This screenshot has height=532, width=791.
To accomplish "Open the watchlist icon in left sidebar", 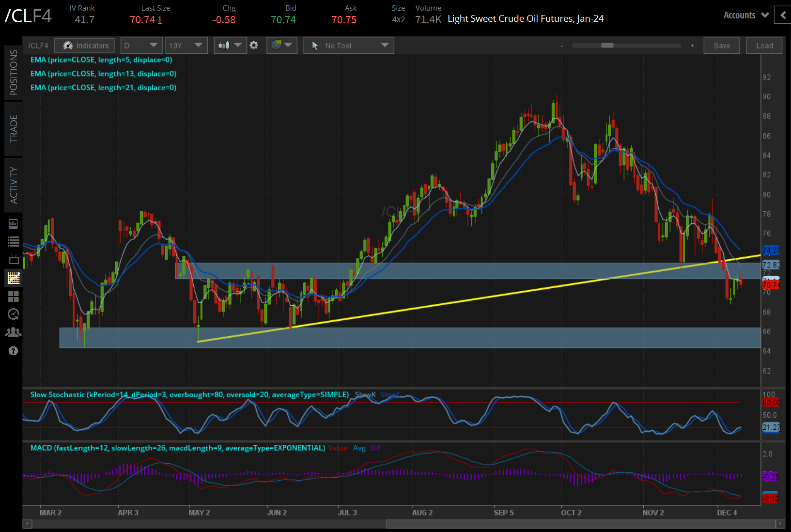I will [14, 241].
